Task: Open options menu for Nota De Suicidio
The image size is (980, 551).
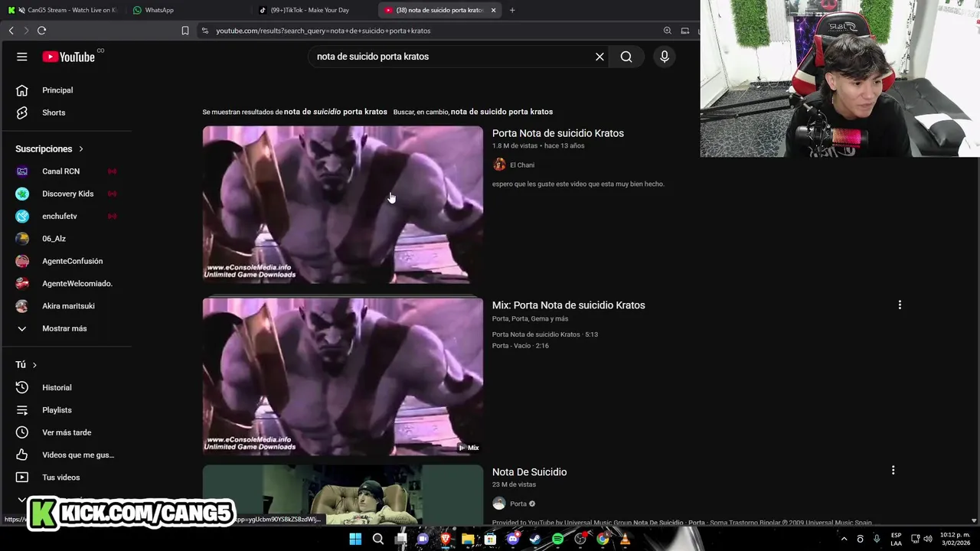Action: 893,470
